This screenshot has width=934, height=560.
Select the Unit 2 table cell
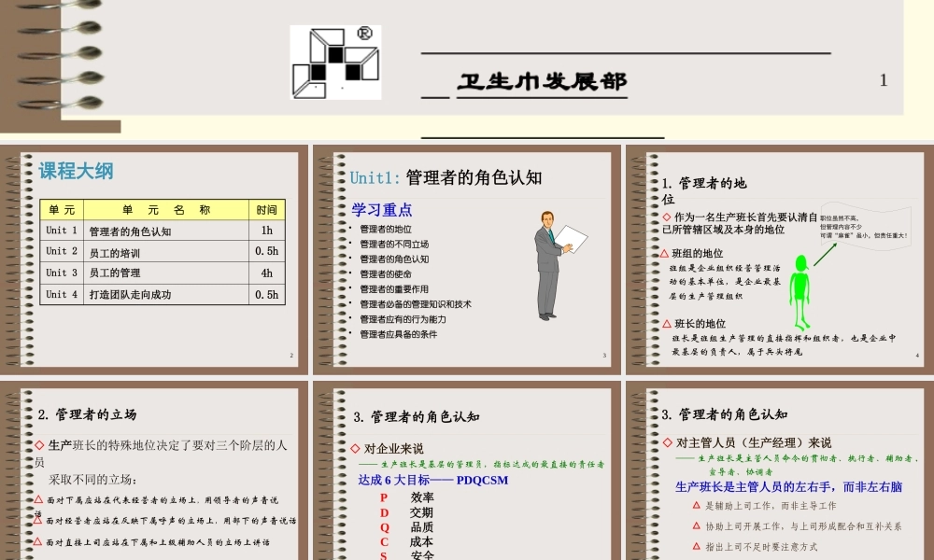62,251
